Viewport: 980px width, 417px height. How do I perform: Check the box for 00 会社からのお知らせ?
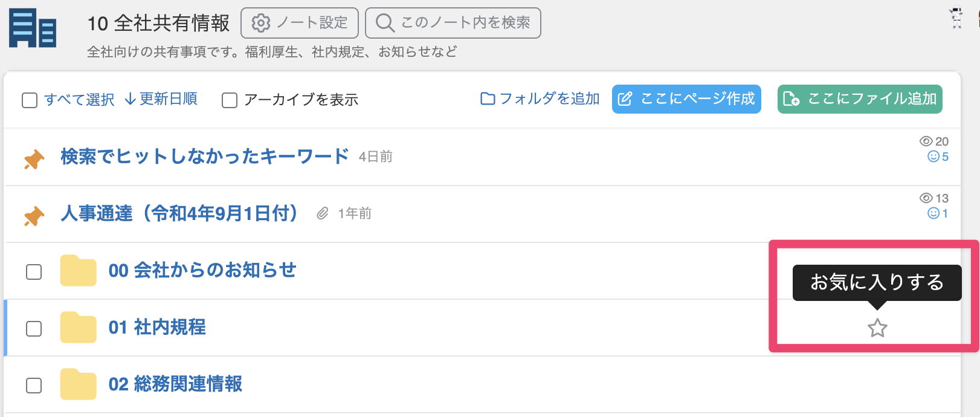point(34,272)
